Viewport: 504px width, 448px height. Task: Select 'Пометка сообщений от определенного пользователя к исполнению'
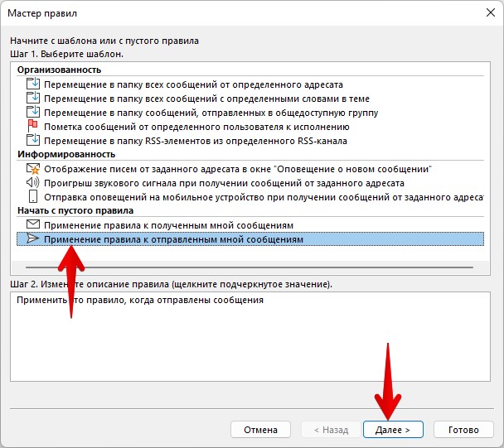(196, 127)
